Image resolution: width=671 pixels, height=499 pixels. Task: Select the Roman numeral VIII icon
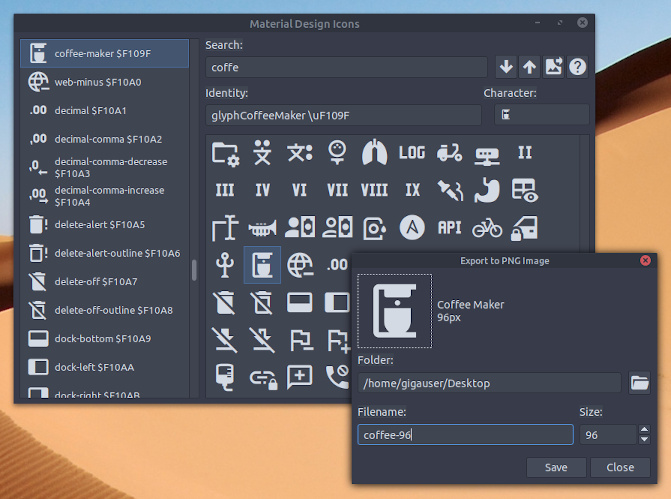click(x=374, y=190)
